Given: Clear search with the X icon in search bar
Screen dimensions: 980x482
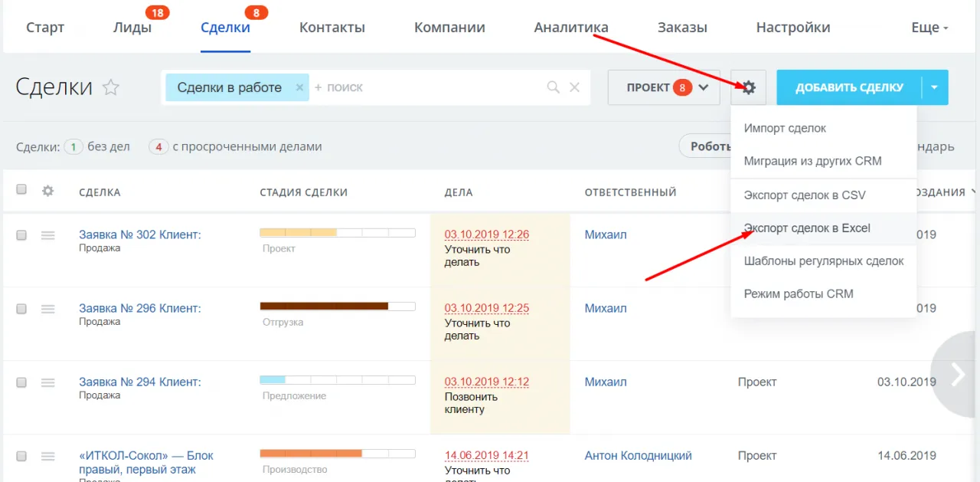Looking at the screenshot, I should (x=574, y=87).
